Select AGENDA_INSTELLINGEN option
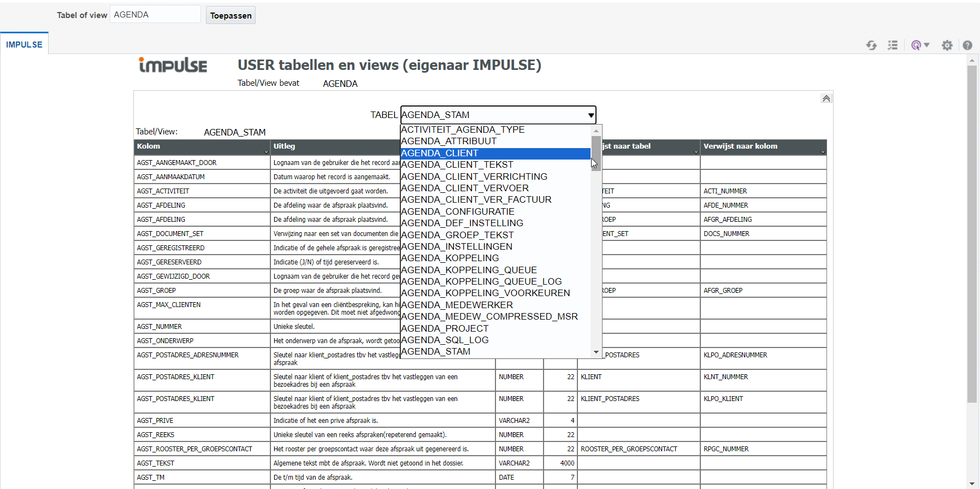The width and height of the screenshot is (980, 489). (495, 246)
